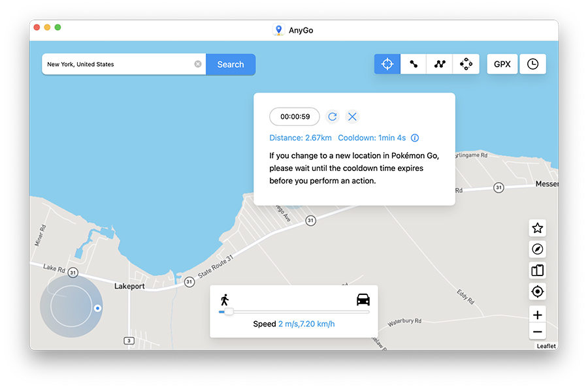Click the cooldown info icon
Image resolution: width=588 pixels, height=389 pixels.
415,138
